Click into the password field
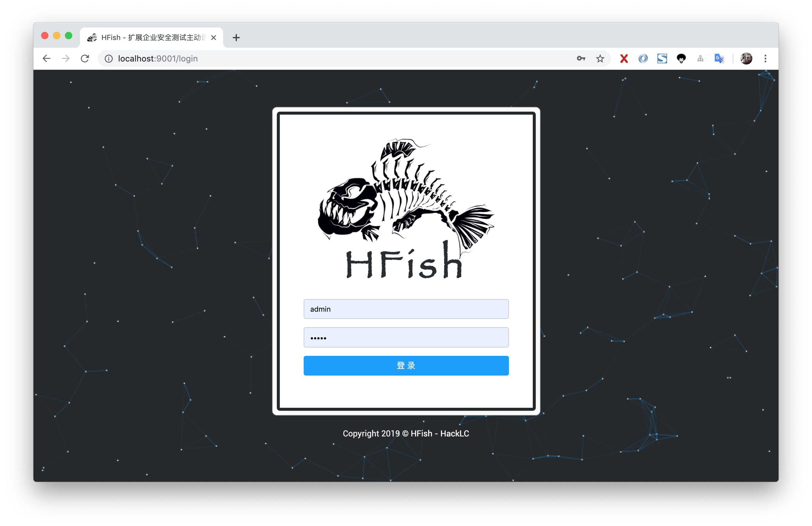 [406, 338]
